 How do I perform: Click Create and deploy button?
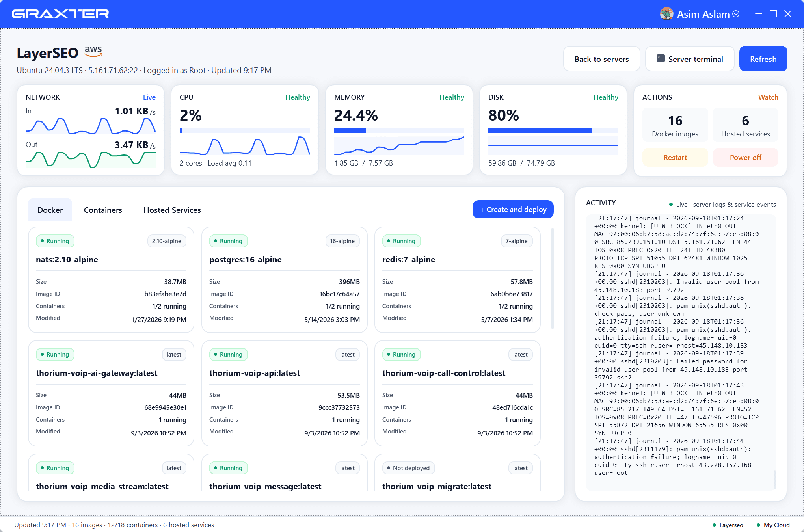click(x=513, y=209)
